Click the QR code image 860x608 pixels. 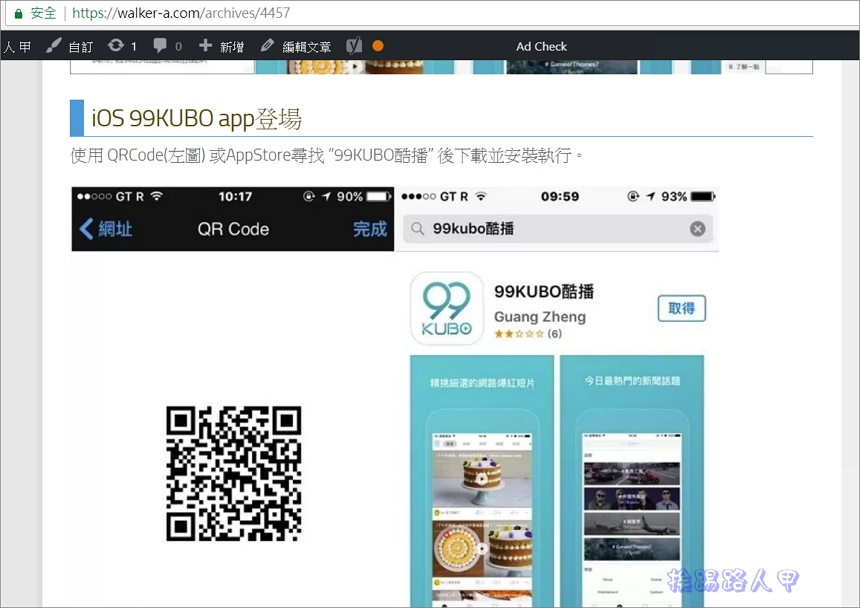coord(234,474)
